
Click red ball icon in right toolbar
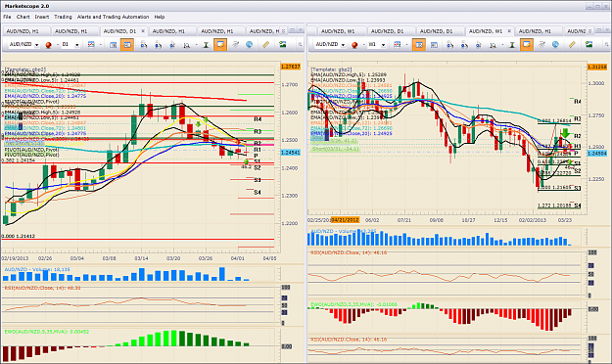(x=354, y=45)
